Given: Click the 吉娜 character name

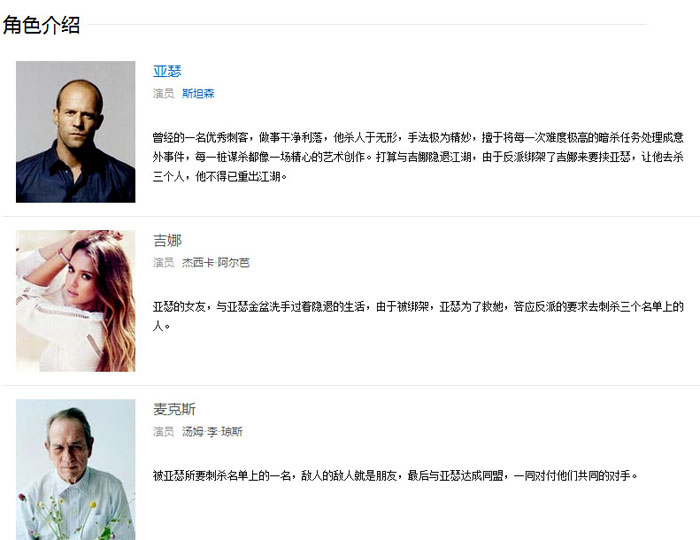Looking at the screenshot, I should [x=167, y=241].
